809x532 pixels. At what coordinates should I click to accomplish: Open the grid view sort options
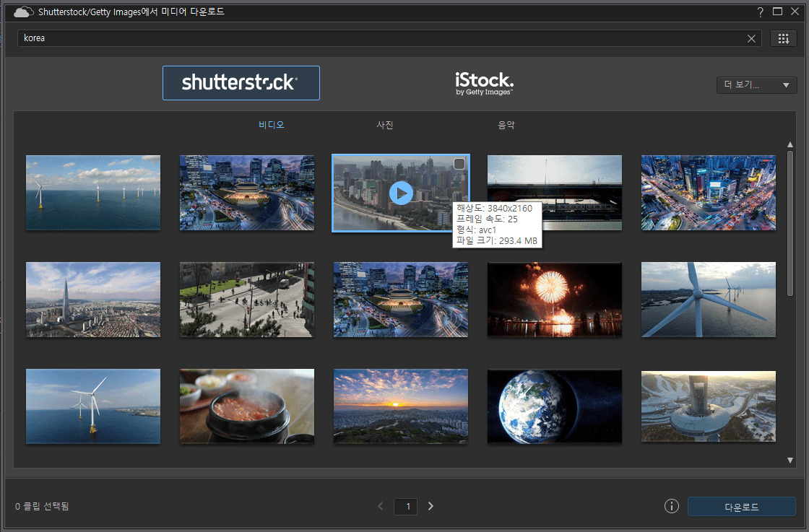click(x=783, y=39)
